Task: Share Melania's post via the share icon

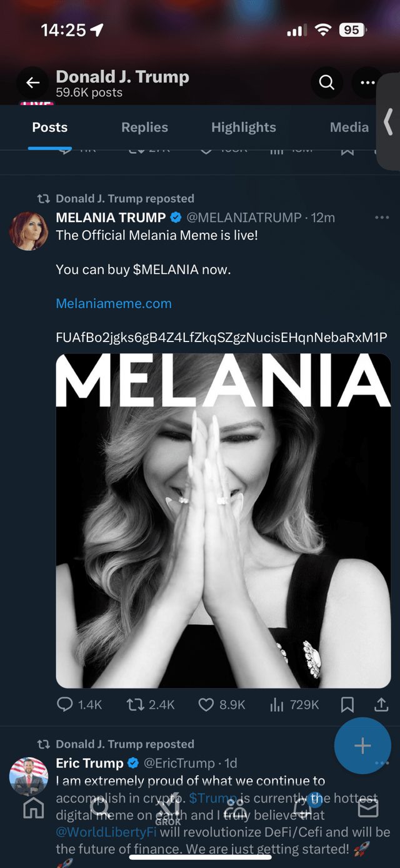Action: (x=381, y=704)
